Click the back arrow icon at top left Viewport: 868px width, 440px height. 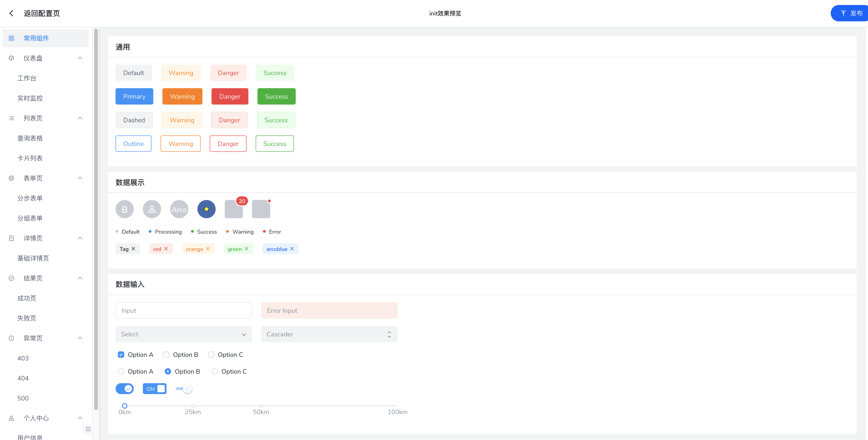[11, 13]
